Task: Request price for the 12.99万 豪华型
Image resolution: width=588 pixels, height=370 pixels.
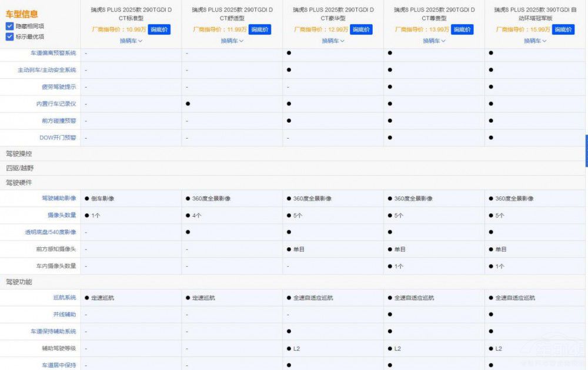Action: (x=361, y=29)
